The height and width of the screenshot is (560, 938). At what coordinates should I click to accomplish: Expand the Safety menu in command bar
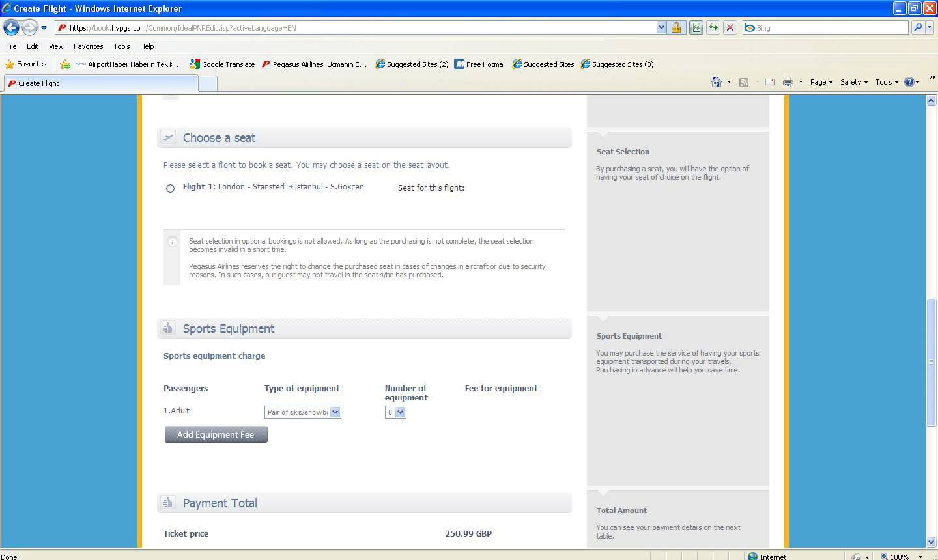[853, 82]
